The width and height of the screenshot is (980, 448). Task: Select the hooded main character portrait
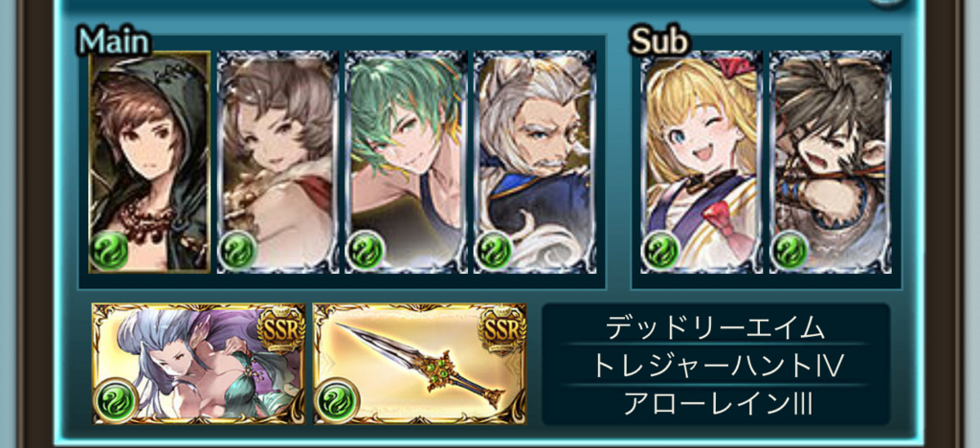[x=149, y=163]
